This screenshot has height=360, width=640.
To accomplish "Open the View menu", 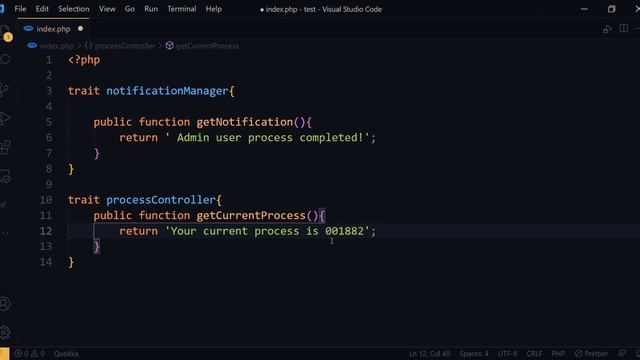I will pyautogui.click(x=107, y=9).
